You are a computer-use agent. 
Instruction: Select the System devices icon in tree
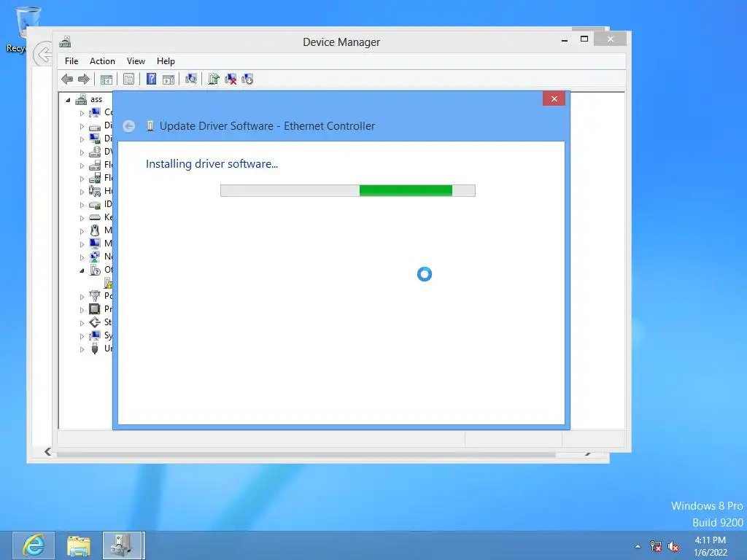tap(95, 335)
